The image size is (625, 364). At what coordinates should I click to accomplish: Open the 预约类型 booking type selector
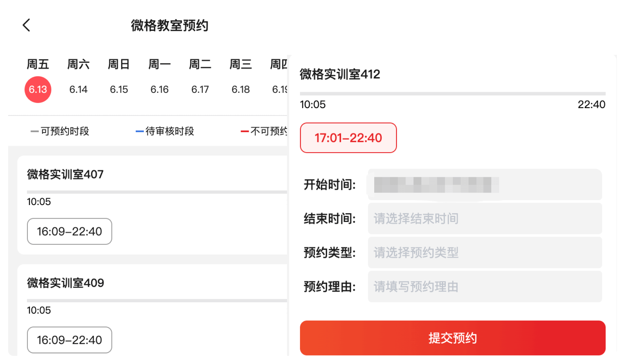click(485, 252)
